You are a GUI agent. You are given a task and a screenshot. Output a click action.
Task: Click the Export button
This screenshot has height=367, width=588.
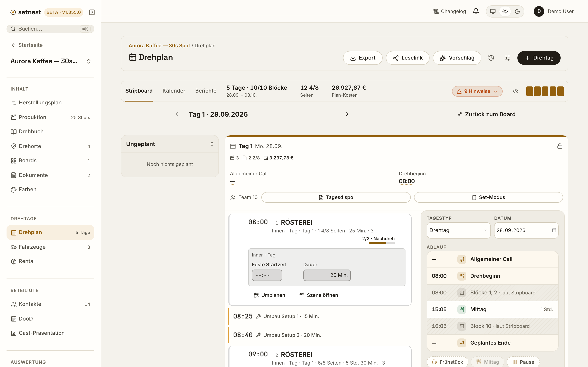point(363,58)
